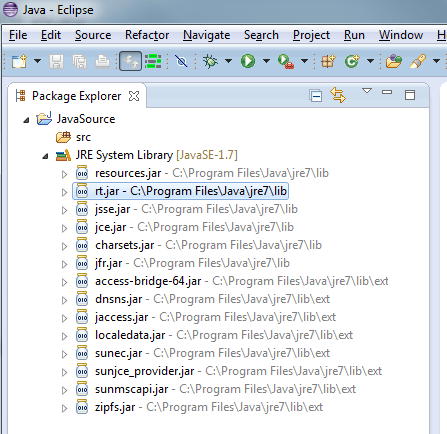The width and height of the screenshot is (447, 434).
Task: Click the External Tools run icon
Action: [286, 62]
